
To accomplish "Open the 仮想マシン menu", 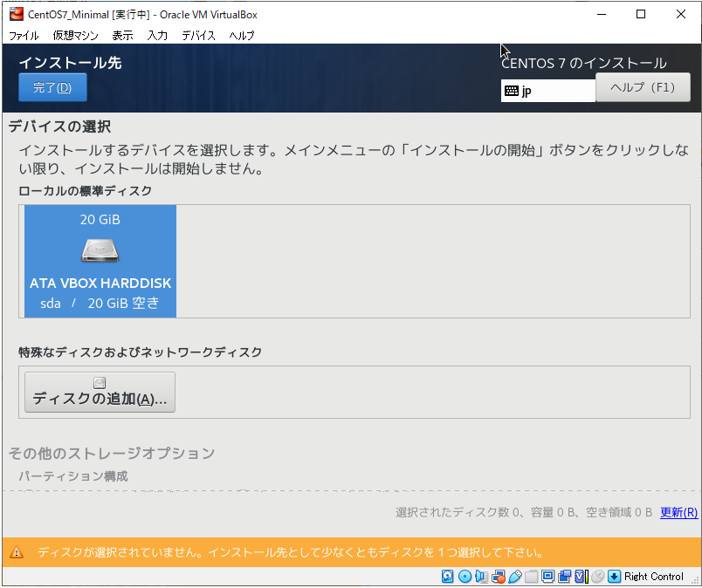I will [x=75, y=36].
